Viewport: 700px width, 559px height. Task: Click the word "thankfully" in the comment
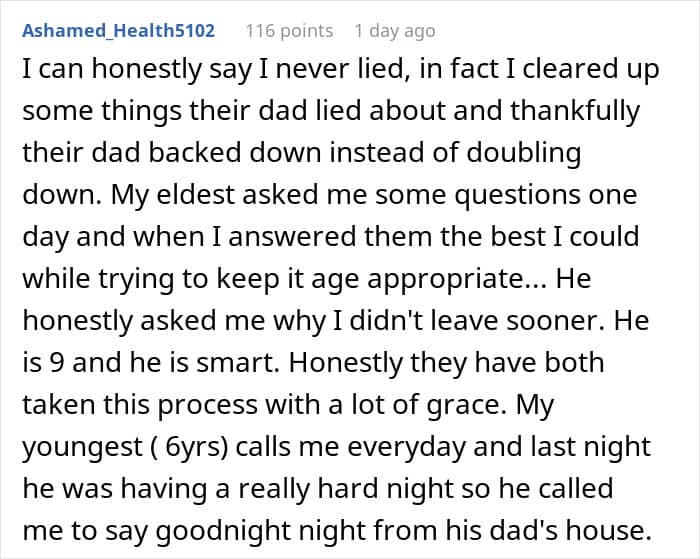(573, 110)
